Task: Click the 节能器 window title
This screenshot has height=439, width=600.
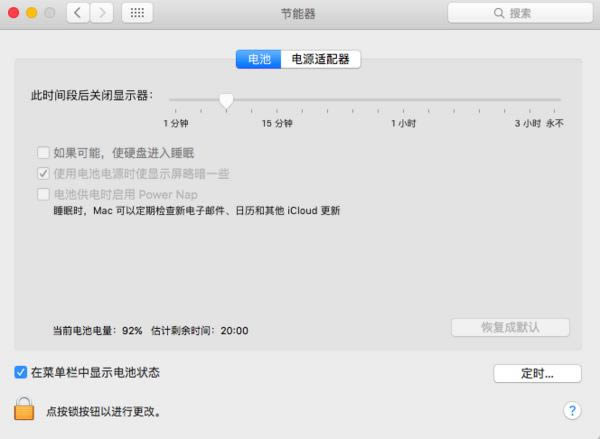Action: (x=298, y=14)
